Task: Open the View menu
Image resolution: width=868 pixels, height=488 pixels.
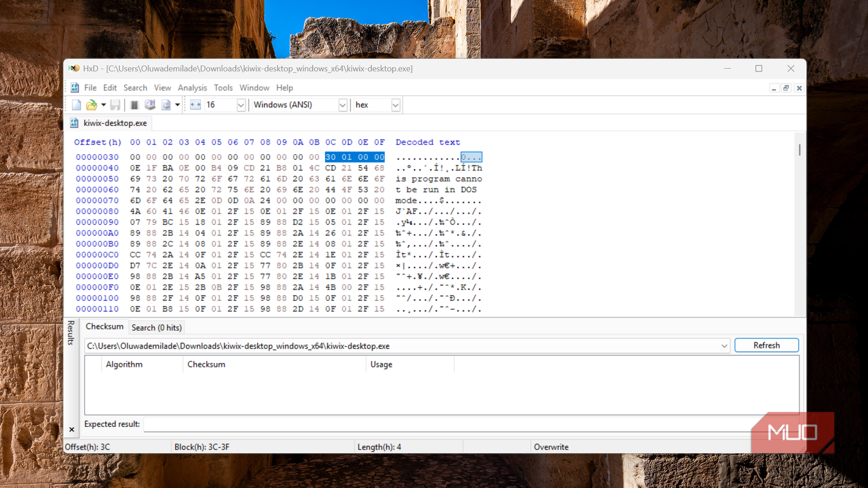Action: [162, 88]
